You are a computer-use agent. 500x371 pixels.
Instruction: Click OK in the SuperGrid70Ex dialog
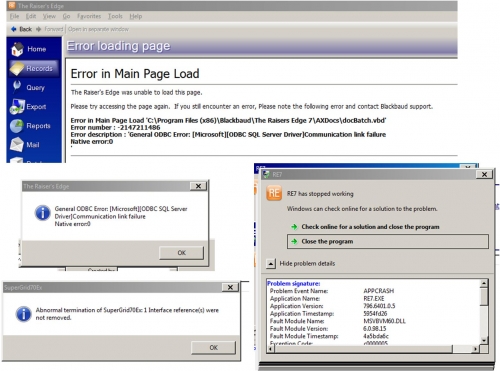pyautogui.click(x=213, y=348)
